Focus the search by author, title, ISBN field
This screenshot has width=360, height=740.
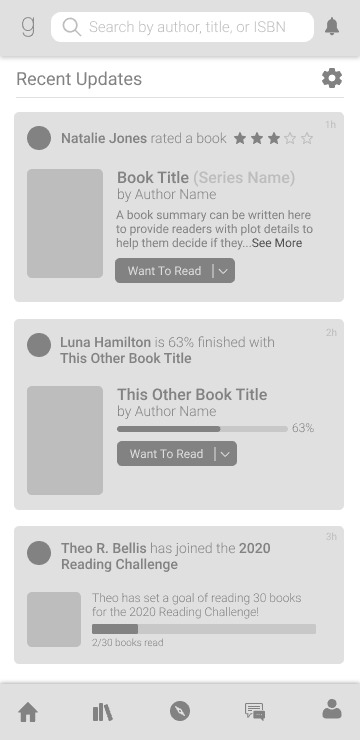pos(182,27)
